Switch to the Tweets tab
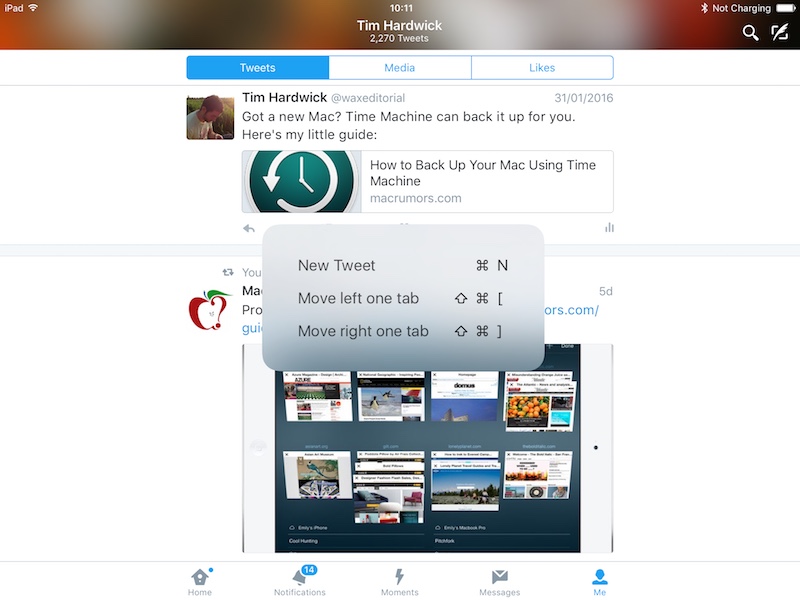 coord(258,68)
